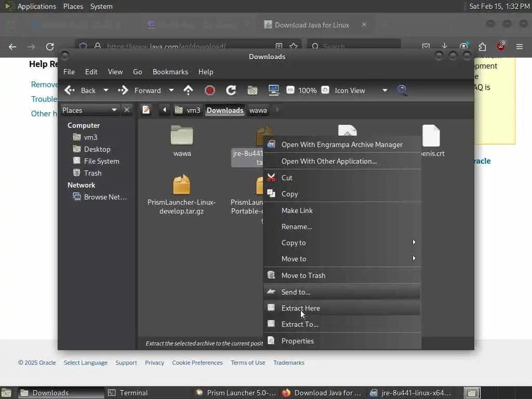Close Download Java for Linux tab
Viewport: 532px width, 399px height.
point(364,25)
